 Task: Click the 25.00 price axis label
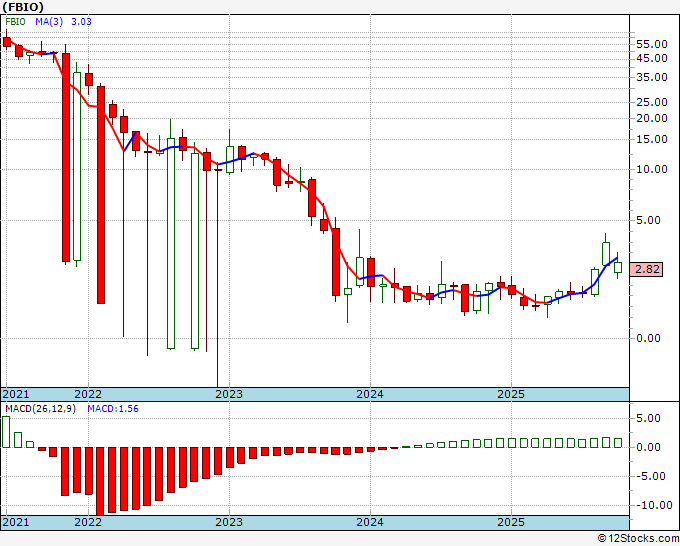click(651, 102)
